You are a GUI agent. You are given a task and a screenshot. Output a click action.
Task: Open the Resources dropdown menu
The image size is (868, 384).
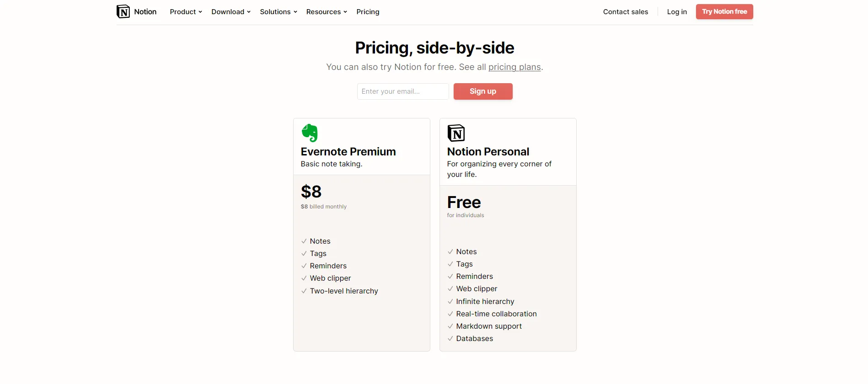click(x=327, y=12)
